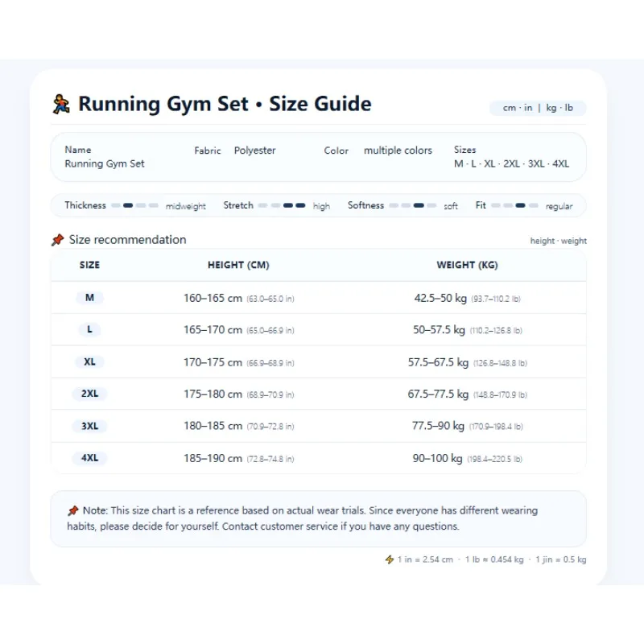Click the Softness level indicator bar

(x=413, y=205)
